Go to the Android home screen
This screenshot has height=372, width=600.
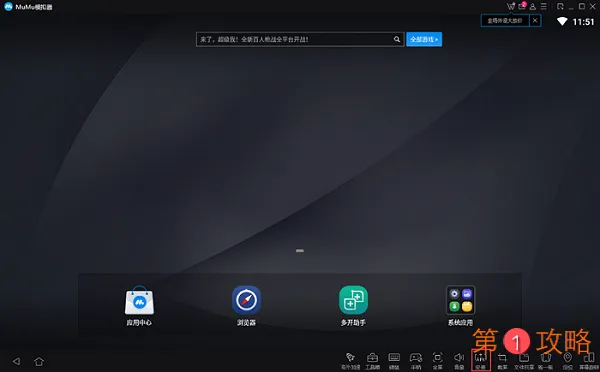(39, 361)
